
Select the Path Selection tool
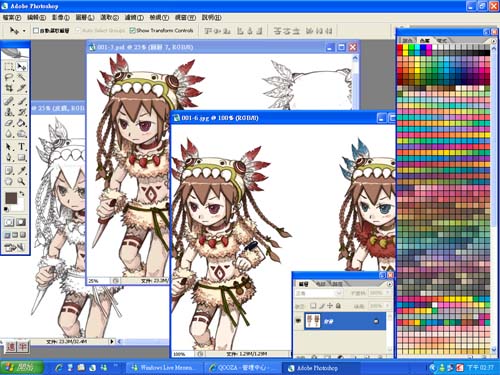tap(9, 147)
